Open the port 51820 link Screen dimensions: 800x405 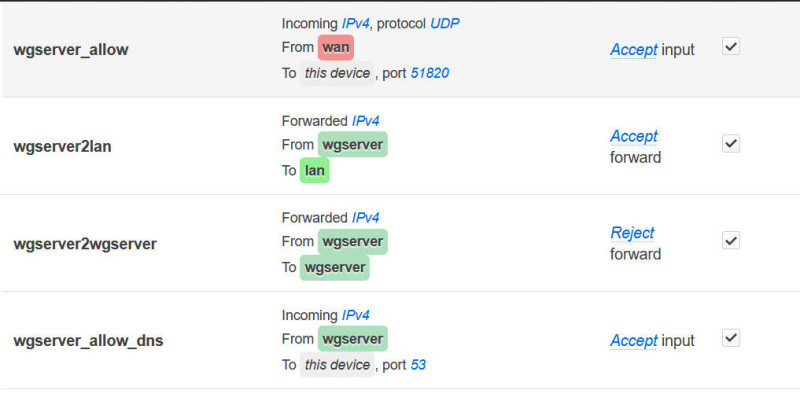435,73
